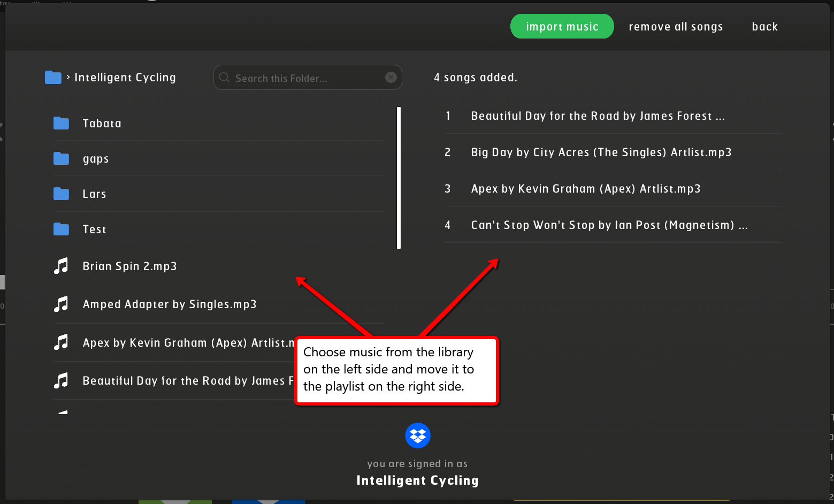Click music note icon beside Amped Adapter
Image resolution: width=834 pixels, height=504 pixels.
(x=62, y=304)
